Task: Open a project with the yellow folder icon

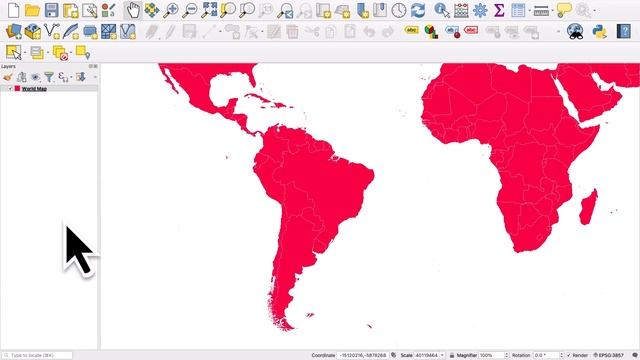Action: pos(32,10)
